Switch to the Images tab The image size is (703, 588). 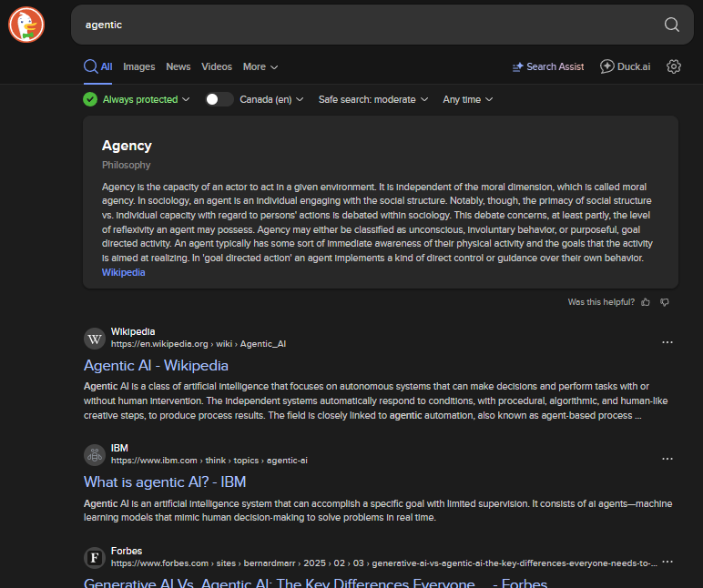point(139,66)
